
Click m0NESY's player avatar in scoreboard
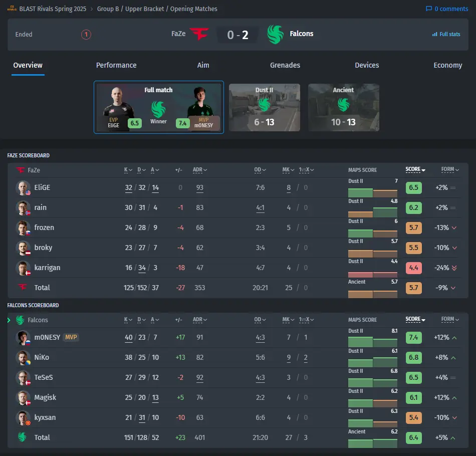click(23, 338)
